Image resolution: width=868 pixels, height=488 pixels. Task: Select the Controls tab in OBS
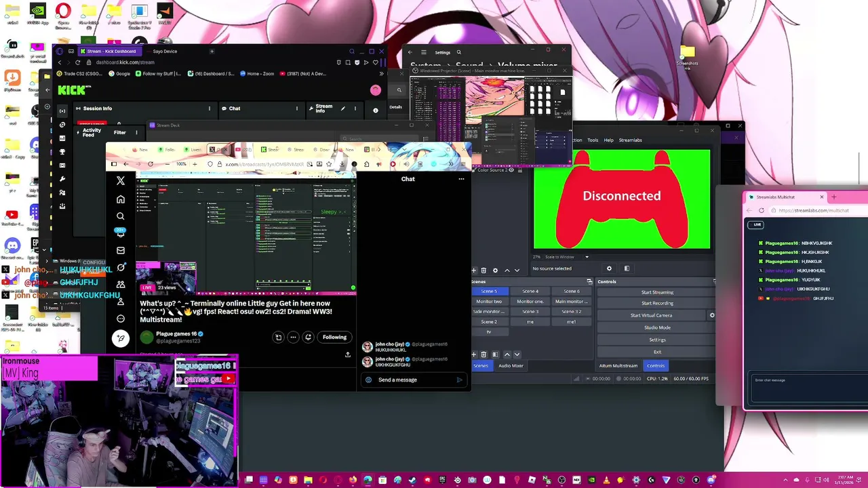[x=655, y=366]
